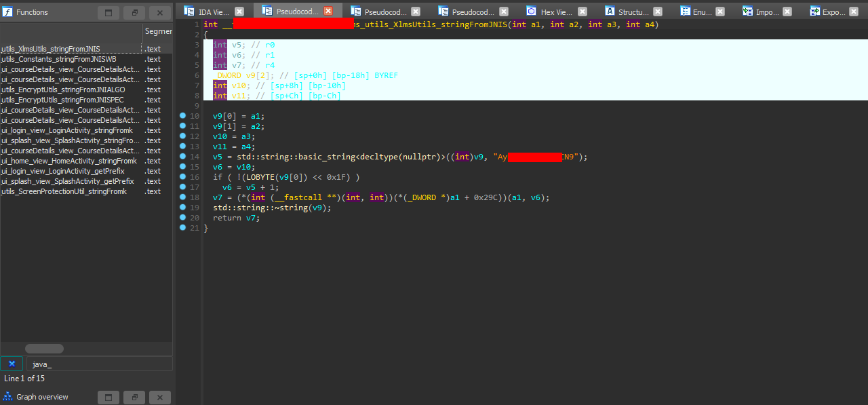Close the Exports tab

854,12
